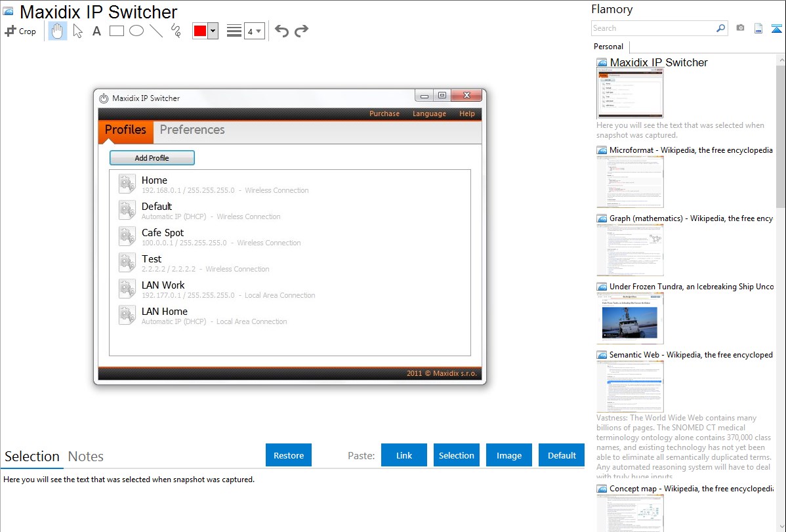This screenshot has width=786, height=532.
Task: Open Graph (mathematics) snapshot thumbnail
Action: coord(630,250)
